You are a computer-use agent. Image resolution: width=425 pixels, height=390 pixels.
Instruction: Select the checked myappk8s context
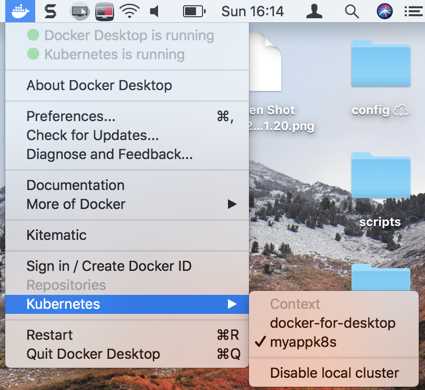[334, 342]
